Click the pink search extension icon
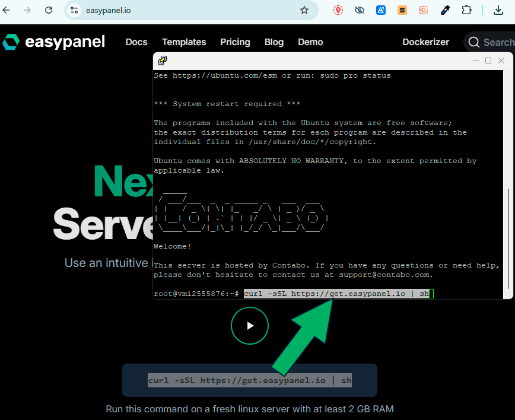The height and width of the screenshot is (420, 515). pyautogui.click(x=423, y=10)
